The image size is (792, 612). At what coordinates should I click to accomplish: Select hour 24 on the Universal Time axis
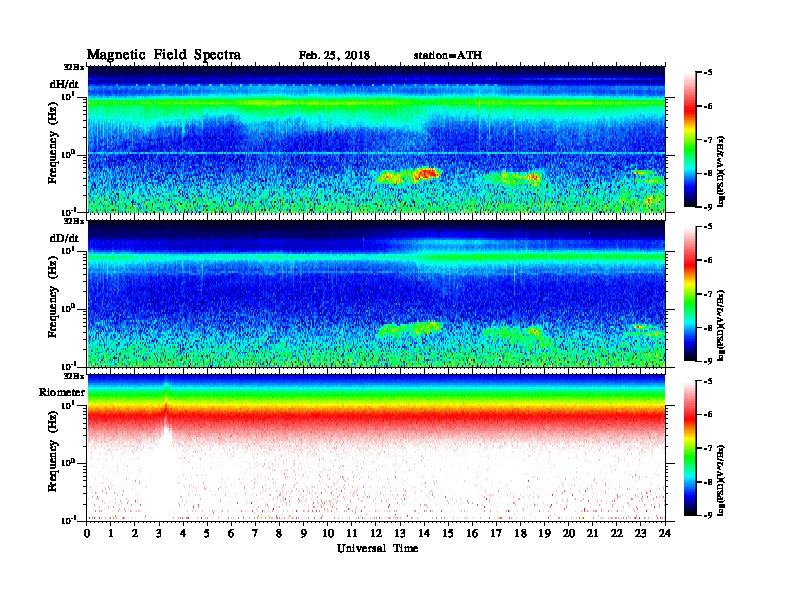pos(665,534)
